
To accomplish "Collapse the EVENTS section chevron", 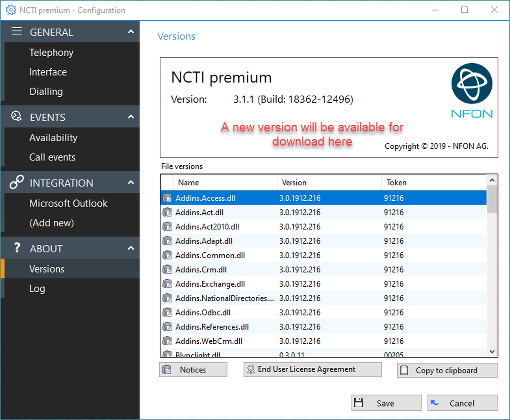I will point(131,117).
